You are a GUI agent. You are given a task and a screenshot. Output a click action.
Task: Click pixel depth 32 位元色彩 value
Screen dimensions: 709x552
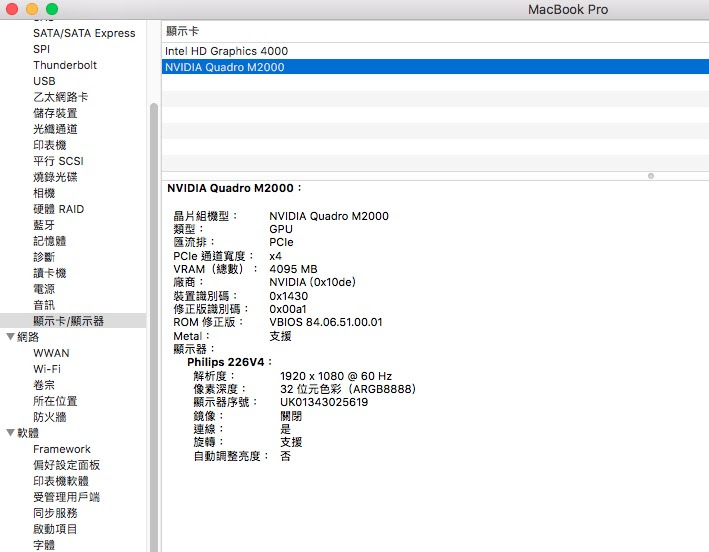click(x=348, y=389)
